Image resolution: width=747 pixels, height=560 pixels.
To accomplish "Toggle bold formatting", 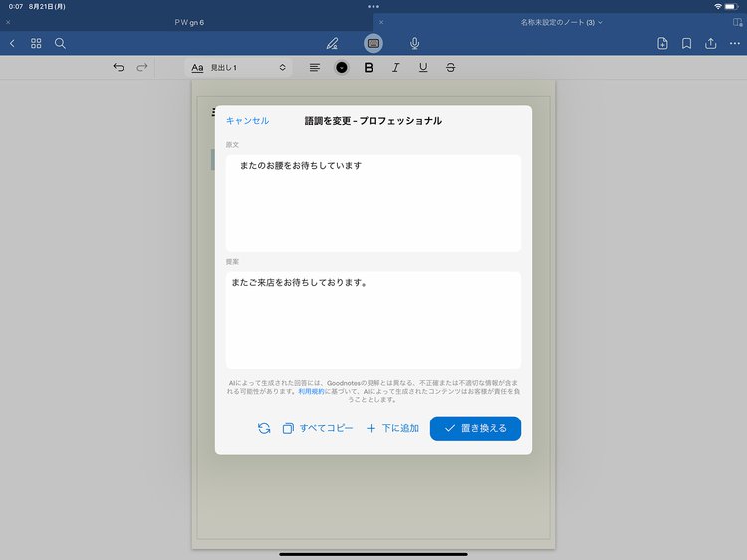I will [369, 67].
